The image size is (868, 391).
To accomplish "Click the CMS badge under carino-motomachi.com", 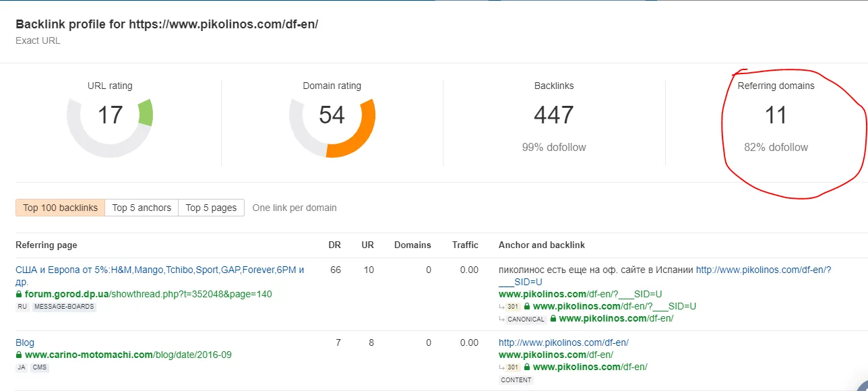I will click(40, 367).
